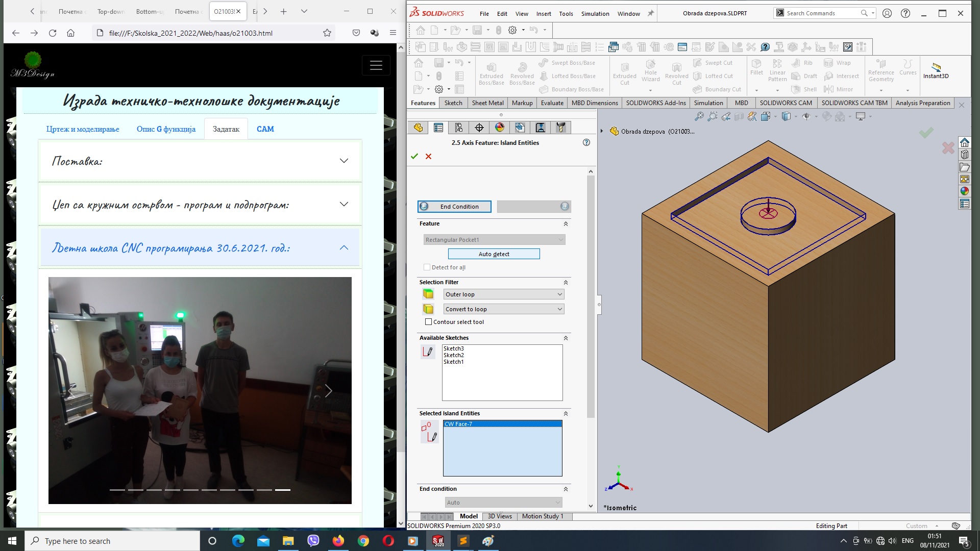The height and width of the screenshot is (551, 980).
Task: Expand the Obrada dzepova tree node
Action: click(602, 132)
